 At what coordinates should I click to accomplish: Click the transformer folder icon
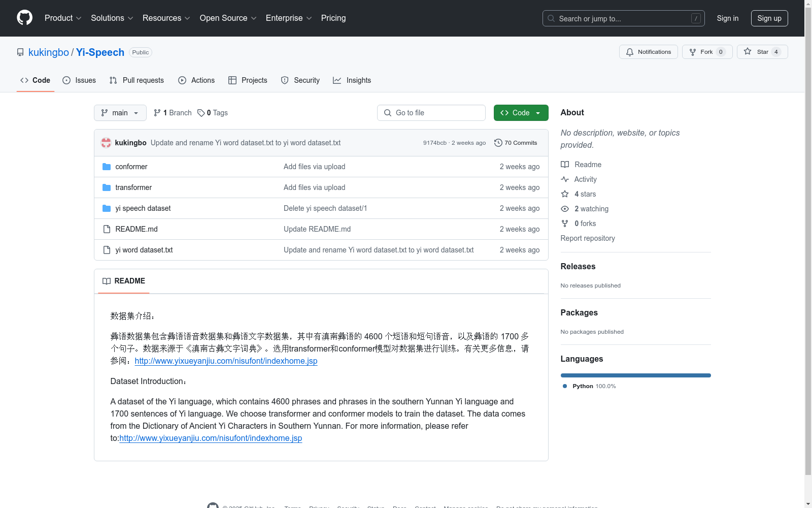[x=107, y=187]
